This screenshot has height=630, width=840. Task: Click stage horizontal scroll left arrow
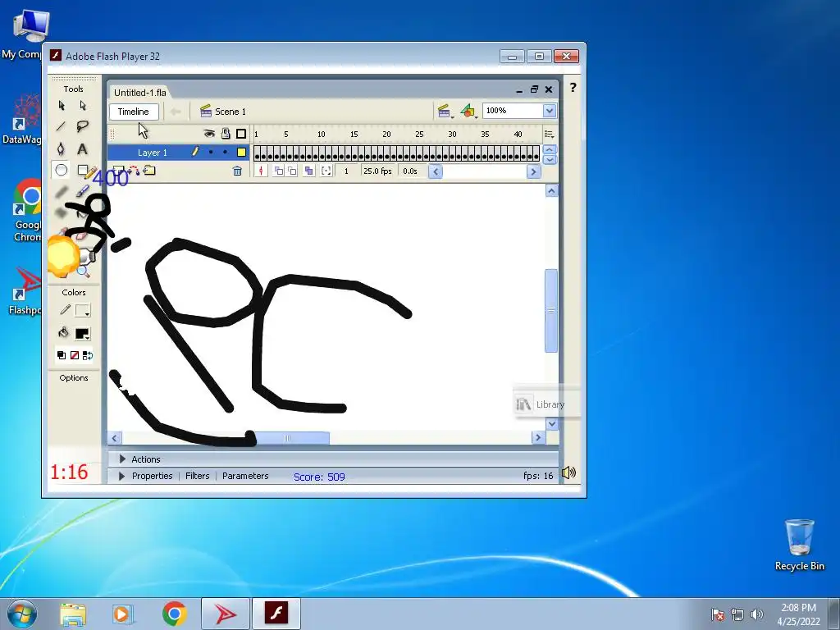[x=114, y=438]
